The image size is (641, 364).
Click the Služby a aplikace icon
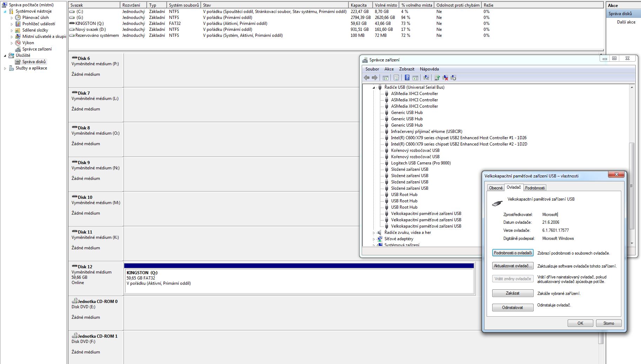tap(11, 68)
